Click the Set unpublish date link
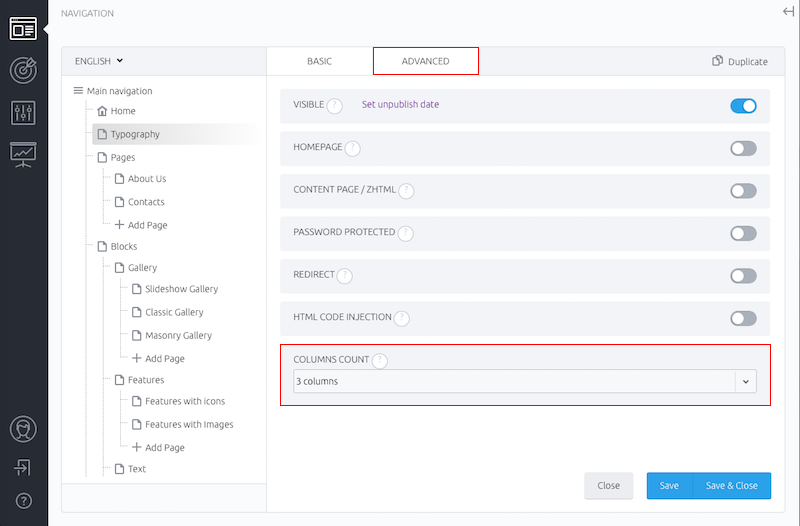 [401, 104]
